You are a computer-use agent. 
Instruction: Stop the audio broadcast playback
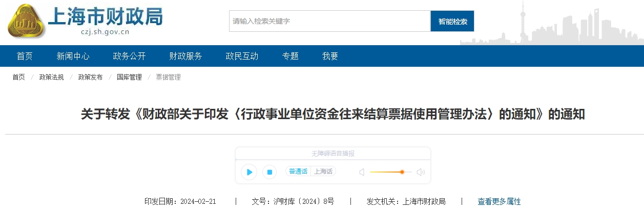(269, 172)
